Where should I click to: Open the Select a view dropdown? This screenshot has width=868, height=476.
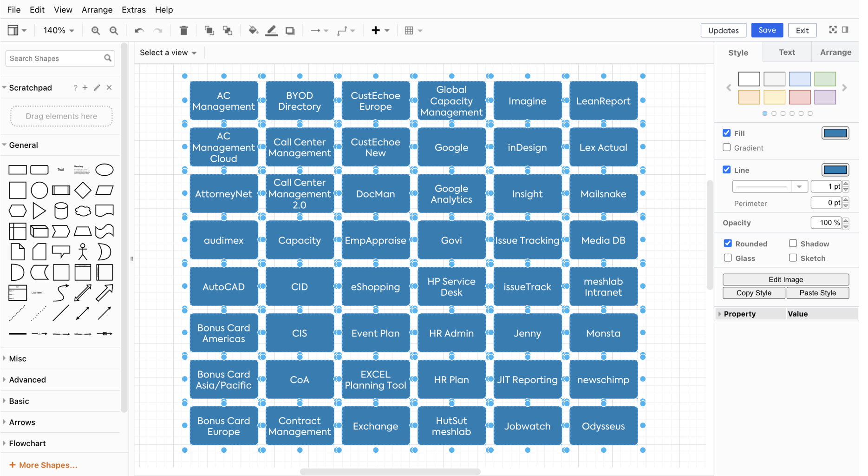point(168,53)
